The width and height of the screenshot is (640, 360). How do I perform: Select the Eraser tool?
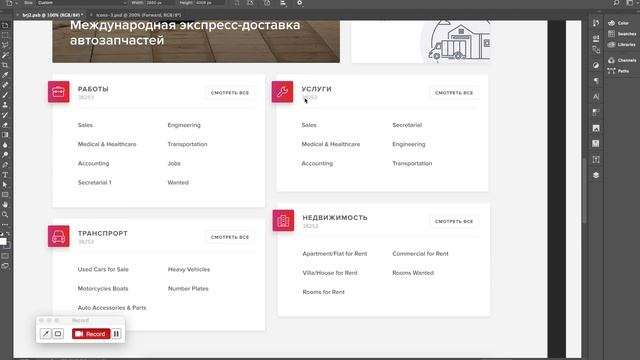tap(5, 125)
